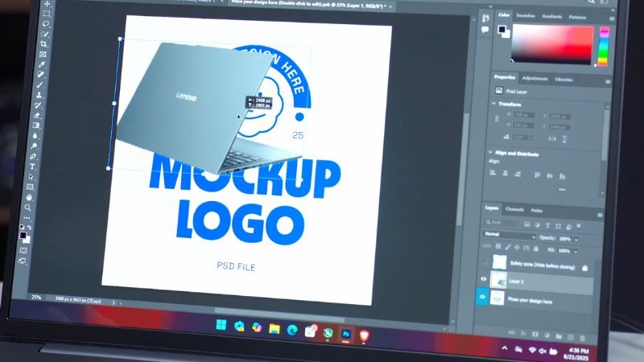
Task: Select the Hand tool
Action: click(x=30, y=196)
